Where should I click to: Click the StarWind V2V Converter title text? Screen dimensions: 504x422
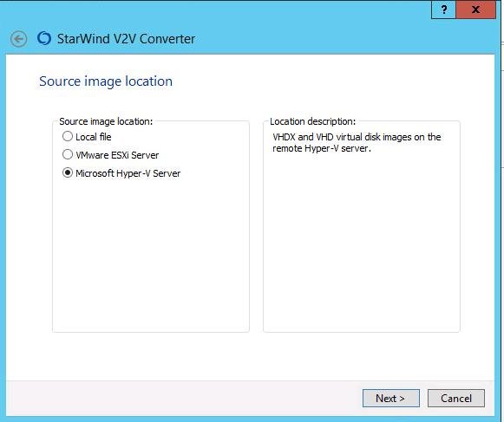[126, 39]
